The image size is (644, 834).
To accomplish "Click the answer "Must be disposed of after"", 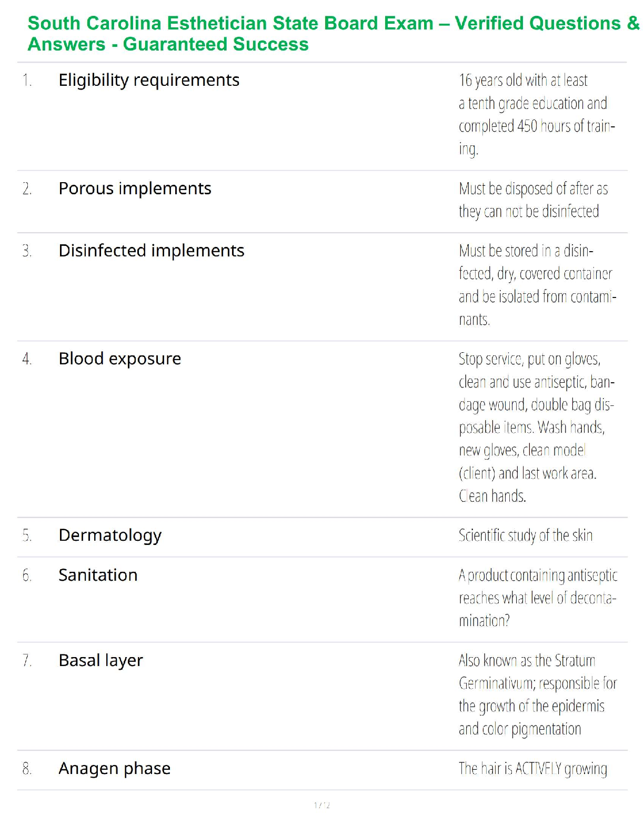I will tap(532, 200).
